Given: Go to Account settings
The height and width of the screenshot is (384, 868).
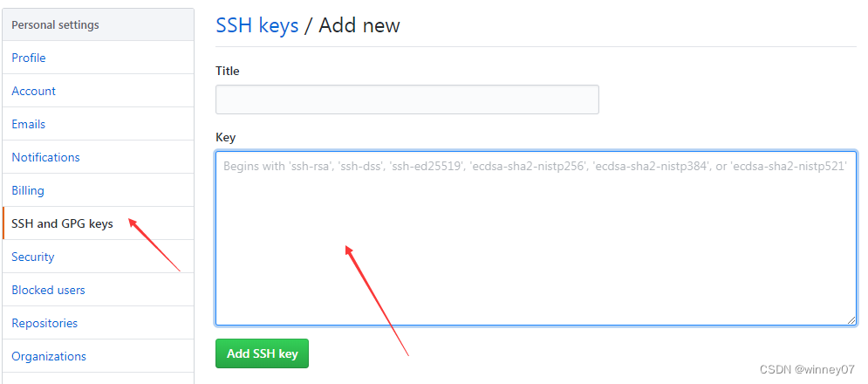Looking at the screenshot, I should point(34,91).
